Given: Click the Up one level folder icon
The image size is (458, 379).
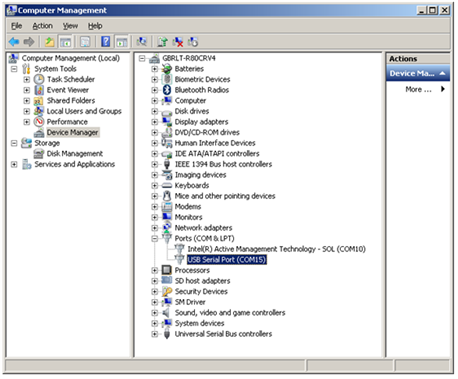Looking at the screenshot, I should (49, 42).
